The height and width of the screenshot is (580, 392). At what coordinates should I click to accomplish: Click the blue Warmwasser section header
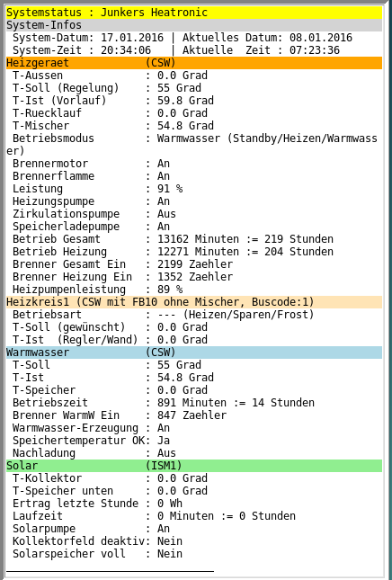(x=194, y=352)
